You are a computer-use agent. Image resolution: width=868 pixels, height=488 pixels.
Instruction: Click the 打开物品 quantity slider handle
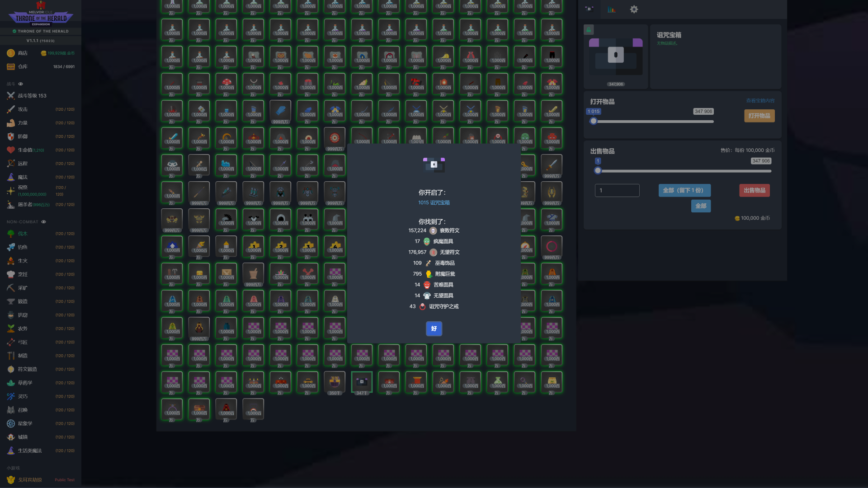click(x=594, y=121)
